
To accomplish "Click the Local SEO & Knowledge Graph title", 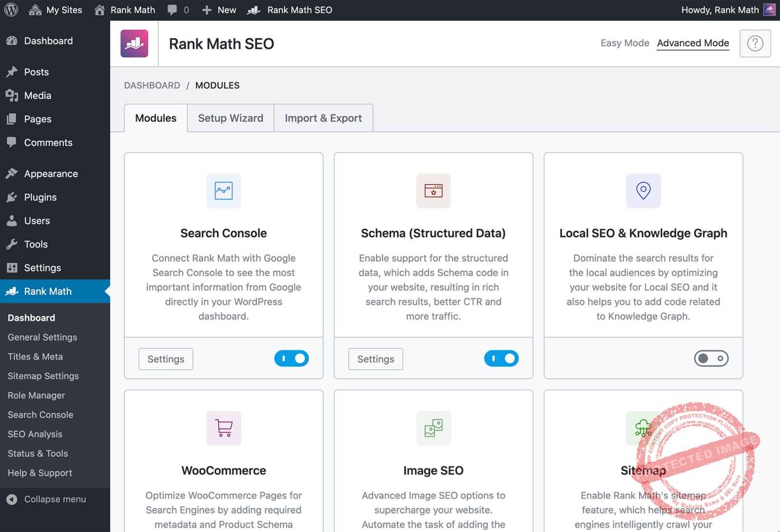I will pyautogui.click(x=643, y=233).
